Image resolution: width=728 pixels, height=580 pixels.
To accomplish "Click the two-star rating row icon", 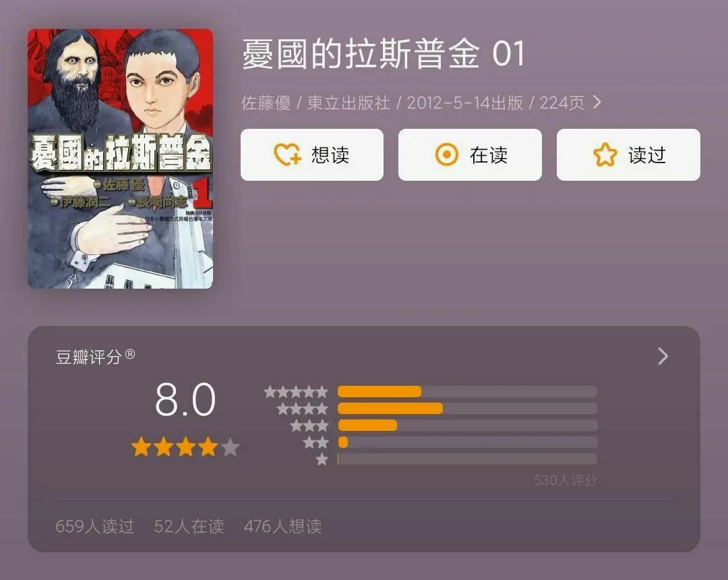I will point(315,442).
